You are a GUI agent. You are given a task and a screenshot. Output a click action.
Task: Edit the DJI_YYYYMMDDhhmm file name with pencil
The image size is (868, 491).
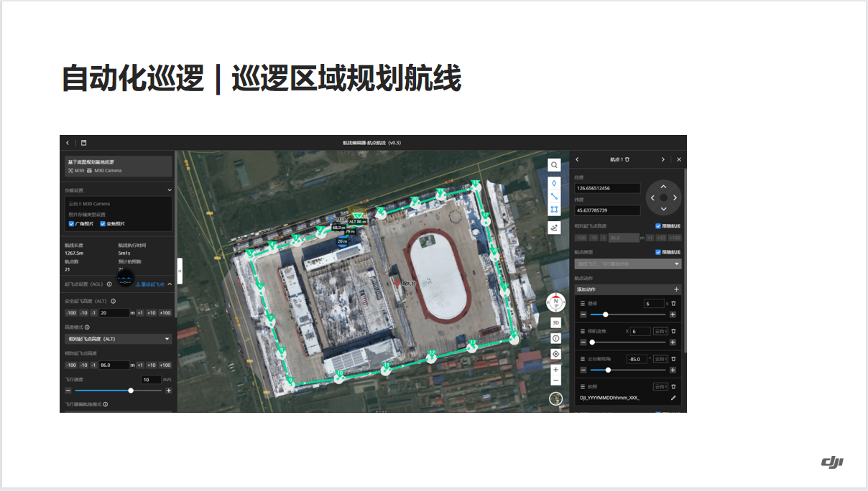tap(673, 397)
